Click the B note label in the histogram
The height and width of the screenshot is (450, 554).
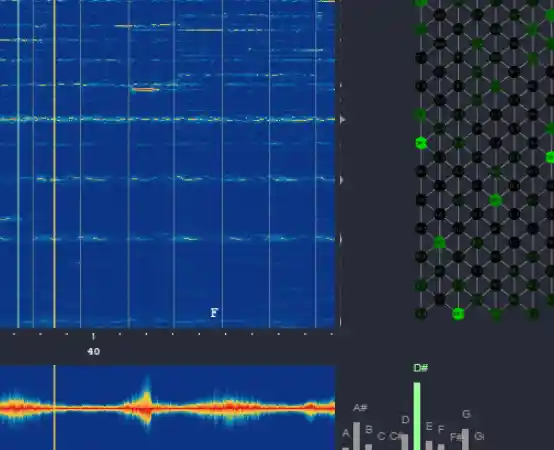pyautogui.click(x=369, y=430)
